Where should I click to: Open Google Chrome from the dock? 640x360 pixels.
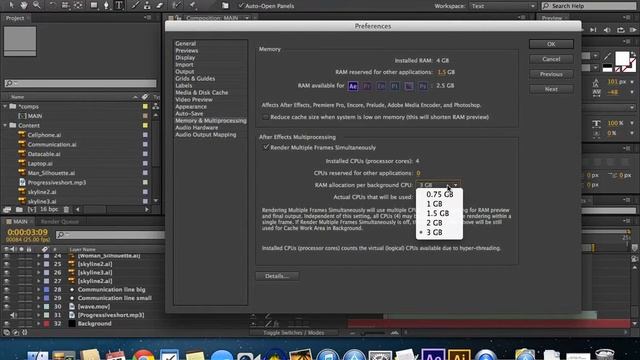point(143,355)
